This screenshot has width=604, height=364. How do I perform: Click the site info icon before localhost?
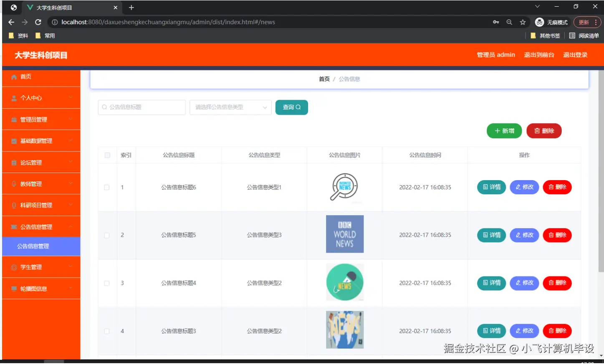coord(54,22)
